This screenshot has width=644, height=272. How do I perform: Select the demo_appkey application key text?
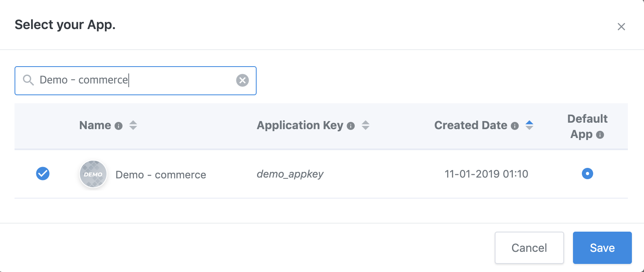[290, 174]
